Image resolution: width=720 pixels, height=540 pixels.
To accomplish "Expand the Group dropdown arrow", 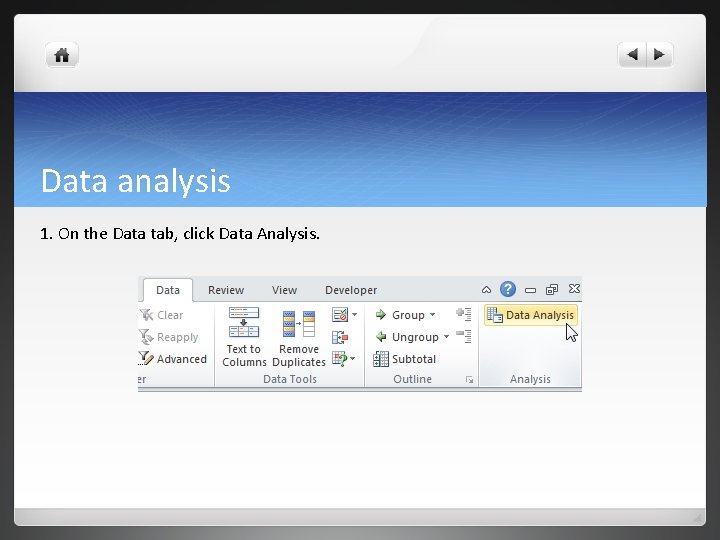I will tap(433, 315).
